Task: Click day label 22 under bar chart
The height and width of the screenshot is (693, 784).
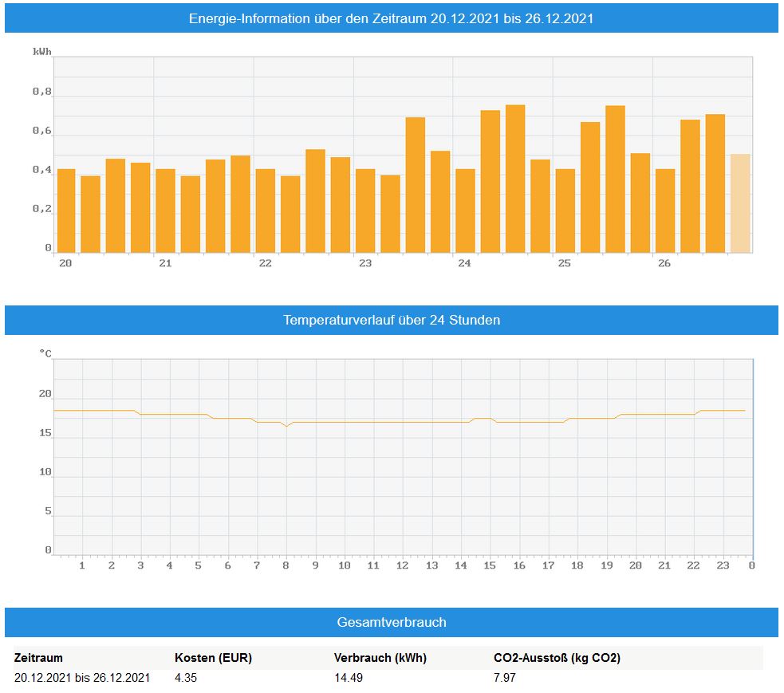Action: 265,263
